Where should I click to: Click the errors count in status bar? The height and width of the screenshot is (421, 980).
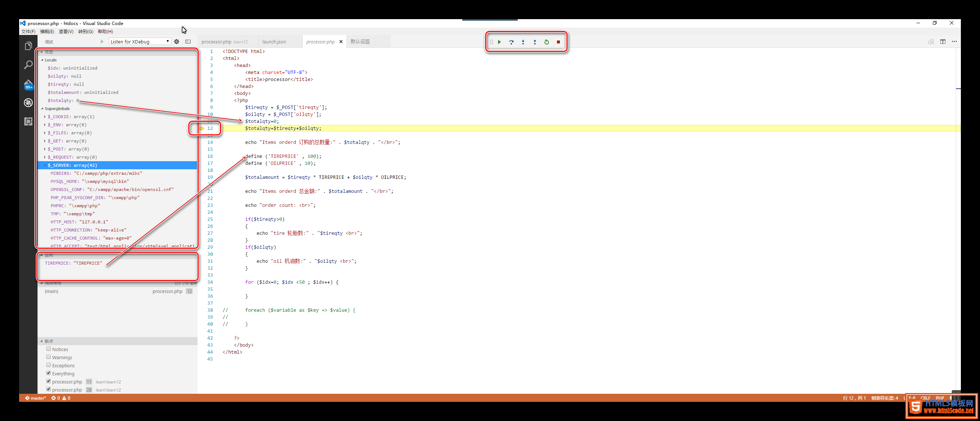click(x=56, y=398)
